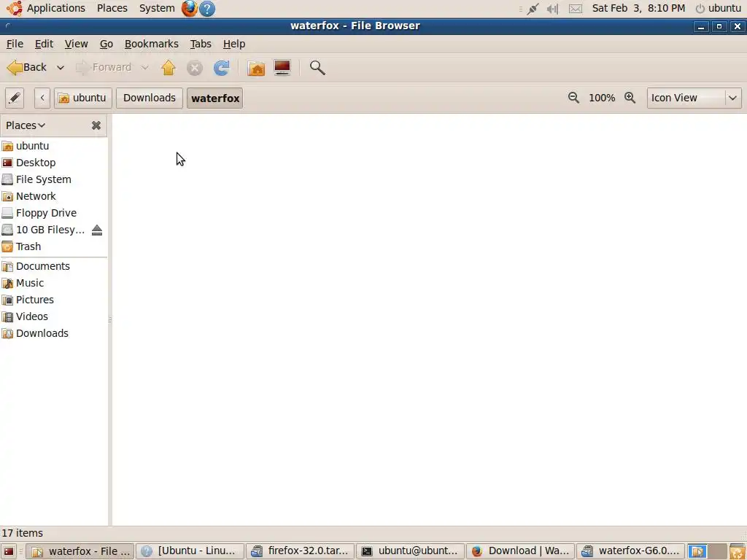Screen dimensions: 747x560
Task: Browse Network in sidebar
Action: (x=54, y=196)
